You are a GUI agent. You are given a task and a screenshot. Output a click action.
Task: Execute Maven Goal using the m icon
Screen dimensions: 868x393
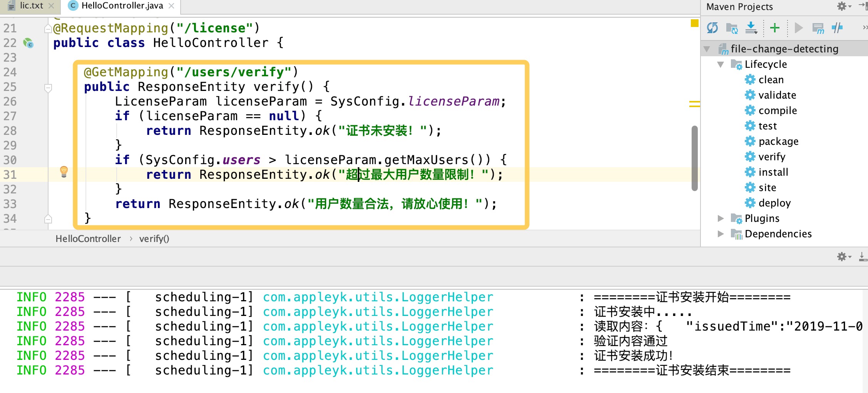tap(818, 28)
